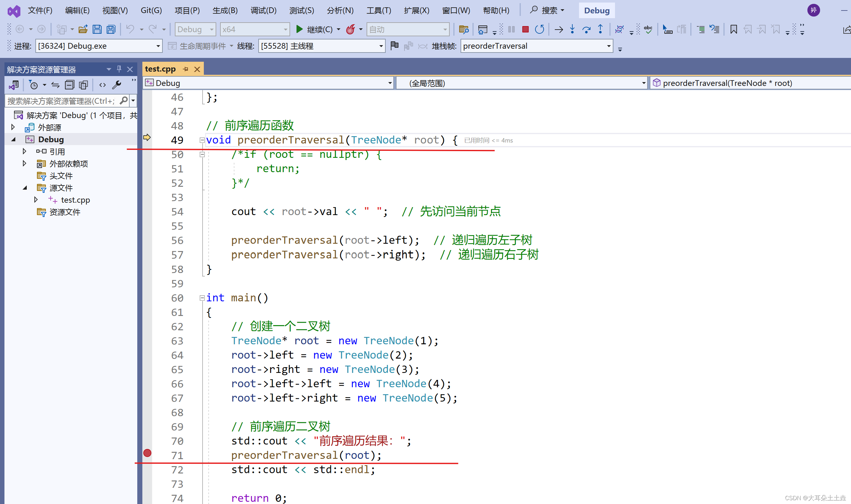Screen dimensions: 851x504
Task: Open the process dropdown [36324] Debug.exe
Action: [98, 46]
